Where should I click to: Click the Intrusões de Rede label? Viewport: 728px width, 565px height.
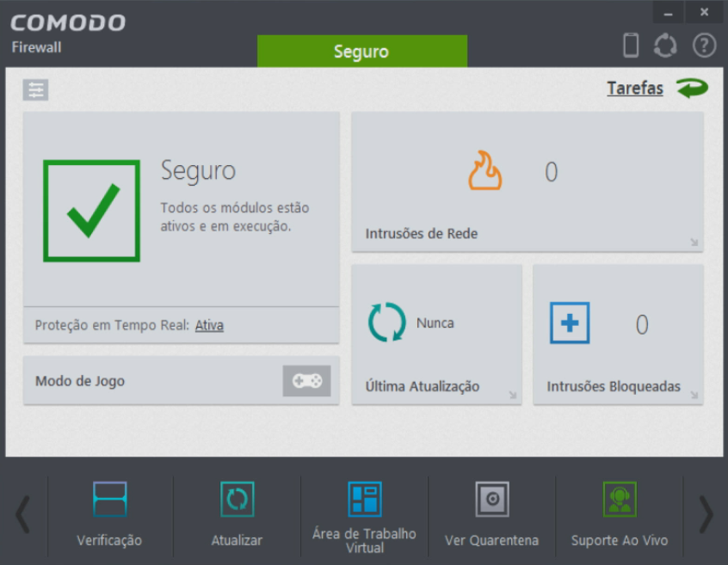422,233
